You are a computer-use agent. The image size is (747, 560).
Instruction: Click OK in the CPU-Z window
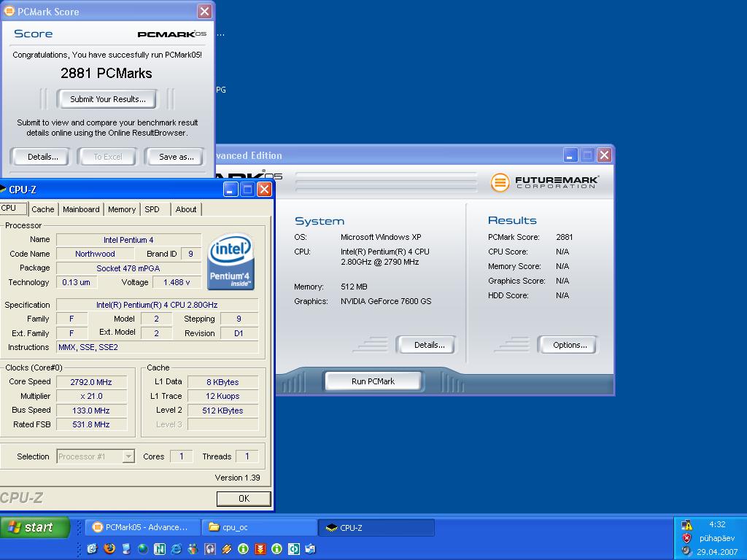point(244,499)
